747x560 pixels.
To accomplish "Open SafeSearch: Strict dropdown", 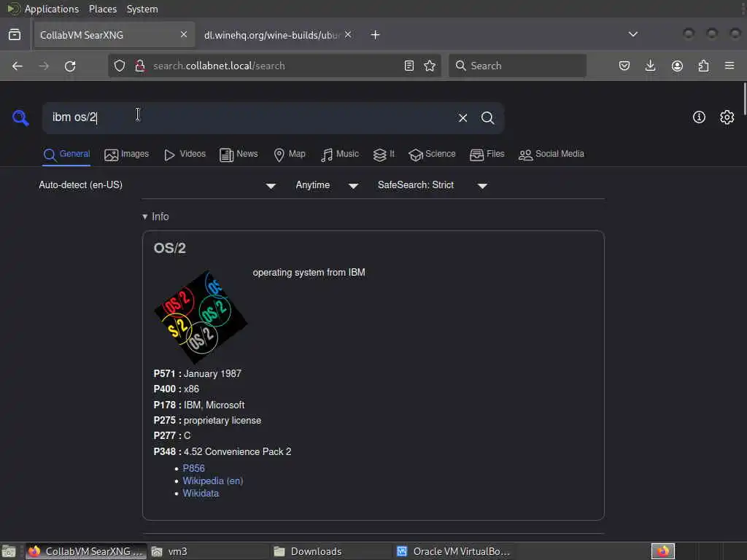I will coord(432,185).
